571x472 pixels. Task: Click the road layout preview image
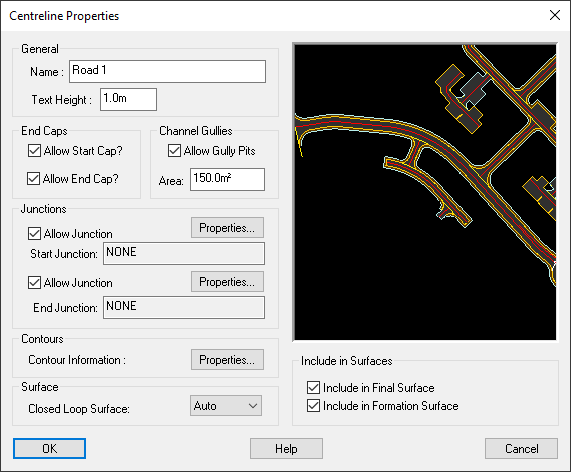pos(425,192)
